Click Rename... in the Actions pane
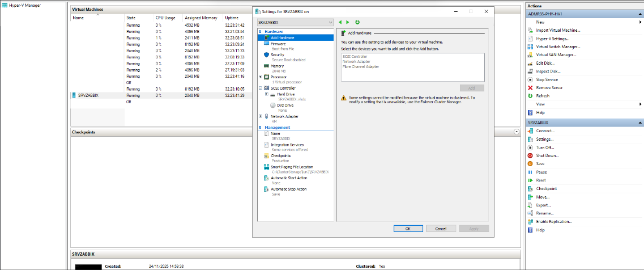Screen dimensions: 644x270 point(545,213)
